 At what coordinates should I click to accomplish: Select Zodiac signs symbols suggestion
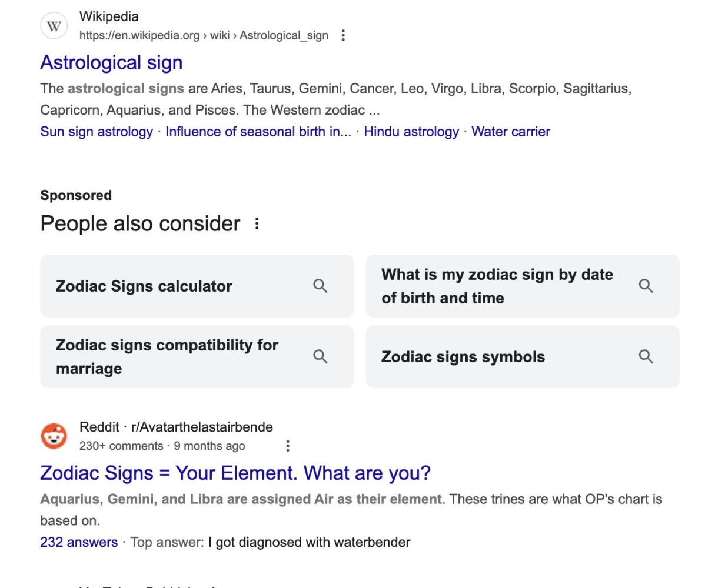tap(523, 356)
